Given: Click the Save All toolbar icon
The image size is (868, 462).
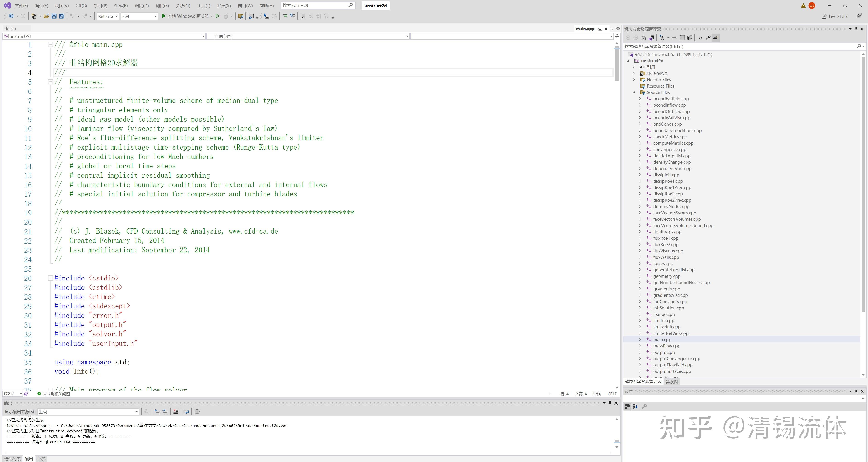Looking at the screenshot, I should point(62,16).
